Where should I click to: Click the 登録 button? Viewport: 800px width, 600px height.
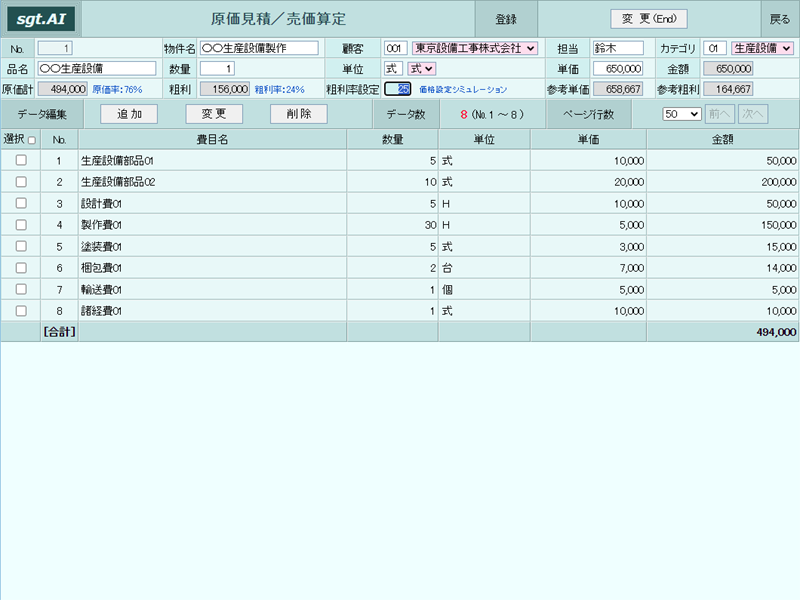click(x=506, y=19)
